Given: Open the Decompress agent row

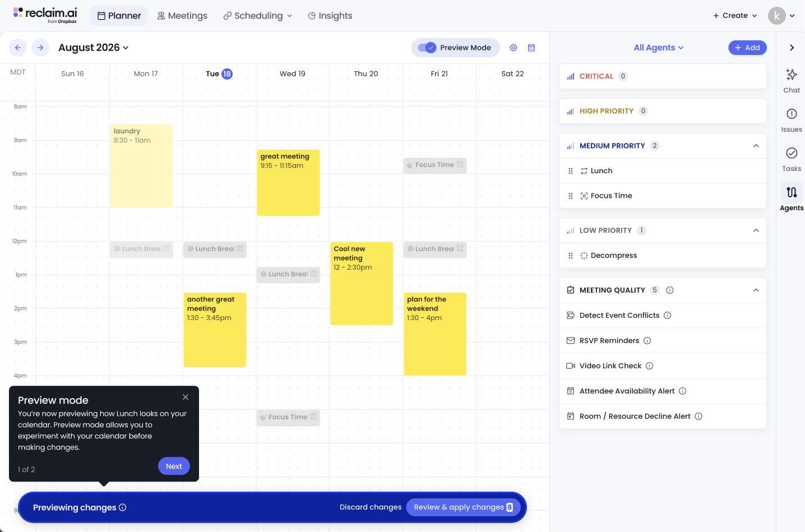Looking at the screenshot, I should click(663, 256).
